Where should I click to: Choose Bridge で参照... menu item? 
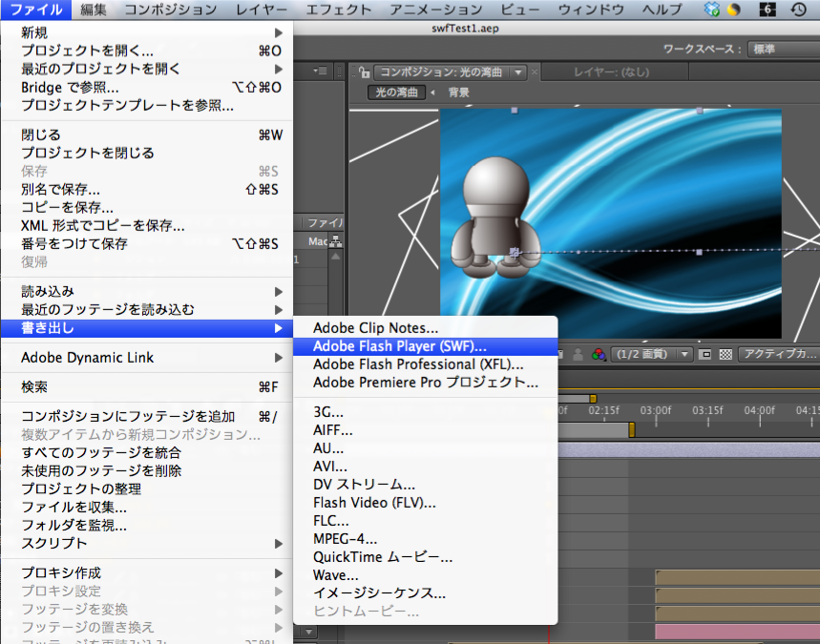coord(146,87)
